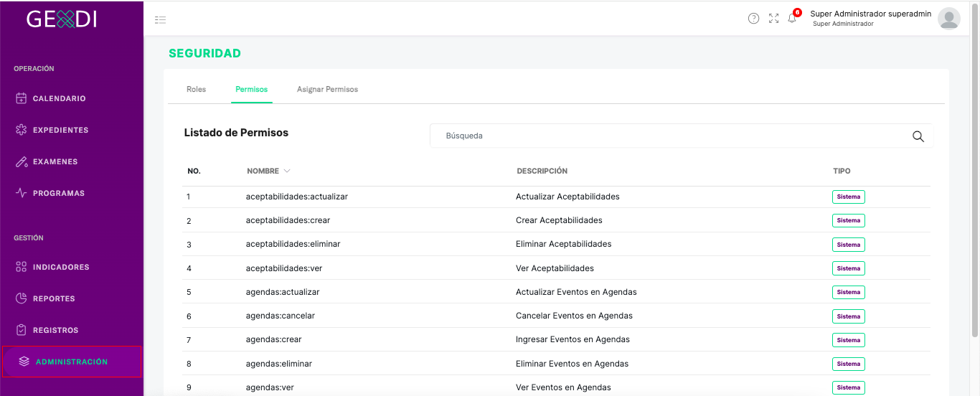Click description Eliminar Eventos en Agendas
The image size is (980, 396).
tap(572, 364)
